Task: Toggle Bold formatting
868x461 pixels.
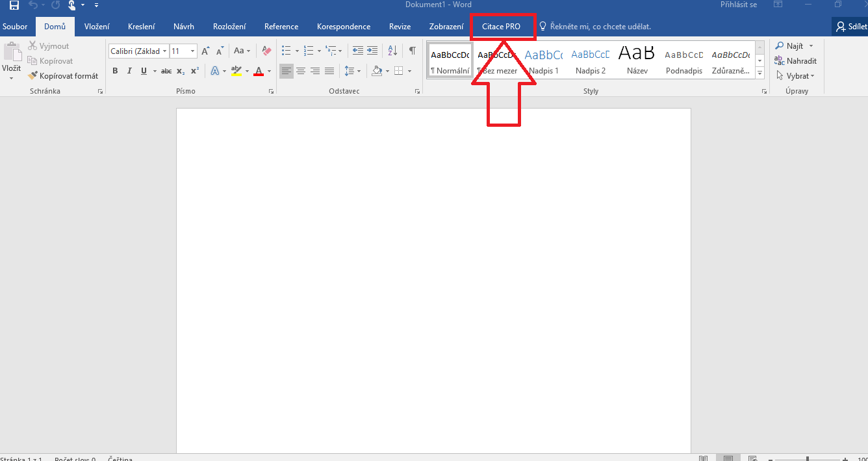Action: 115,71
